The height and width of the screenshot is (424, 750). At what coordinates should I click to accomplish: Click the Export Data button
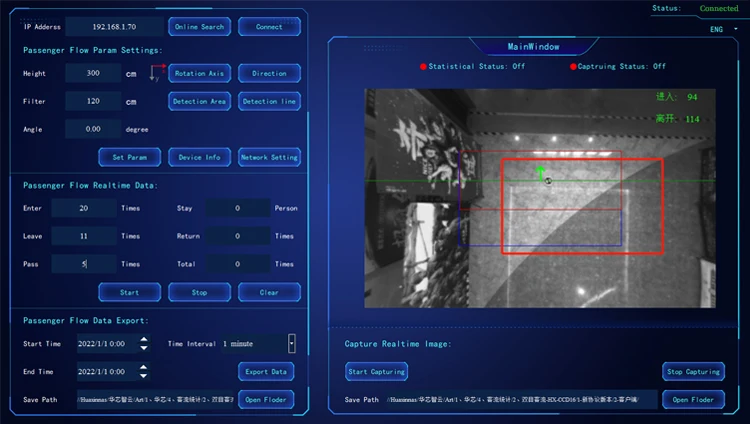coord(266,371)
